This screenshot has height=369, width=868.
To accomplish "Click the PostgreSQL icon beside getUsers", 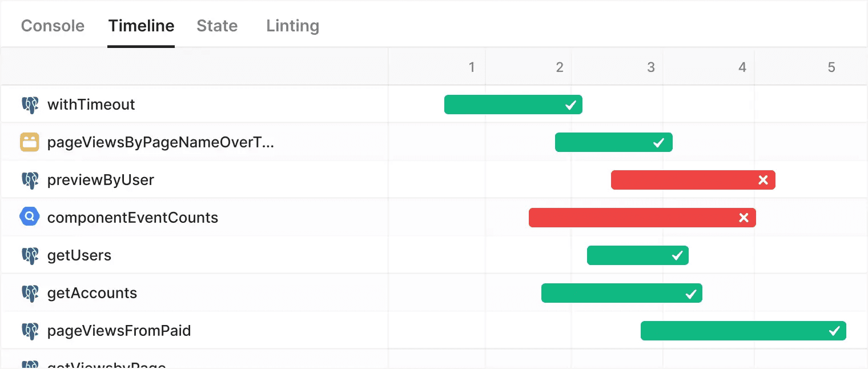I will 30,255.
